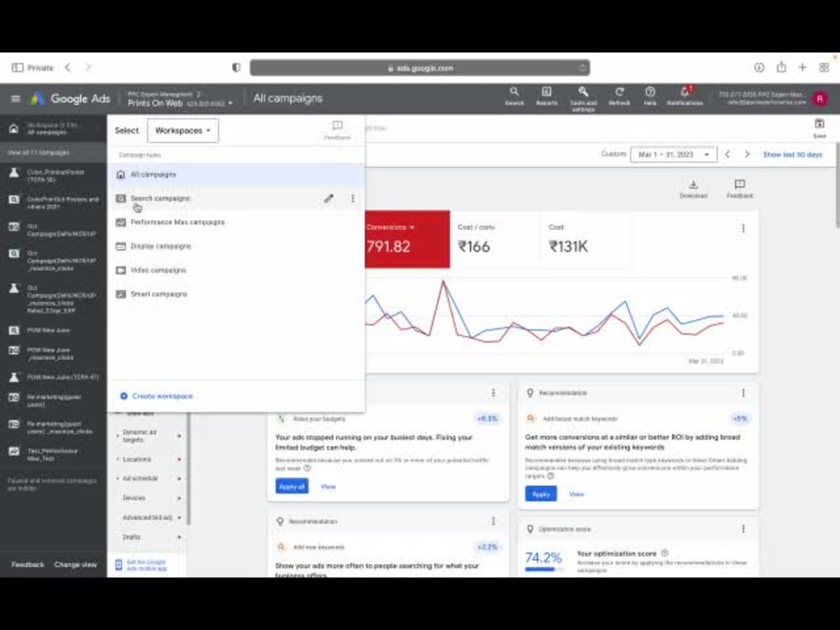Click Safari downloads icon
Screen dimensions: 840x630
pyautogui.click(x=759, y=67)
